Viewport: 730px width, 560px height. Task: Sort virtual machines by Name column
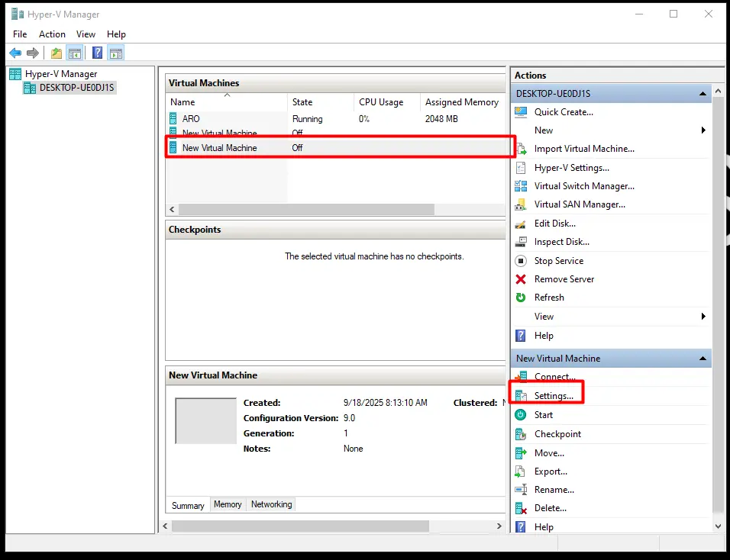coord(227,102)
